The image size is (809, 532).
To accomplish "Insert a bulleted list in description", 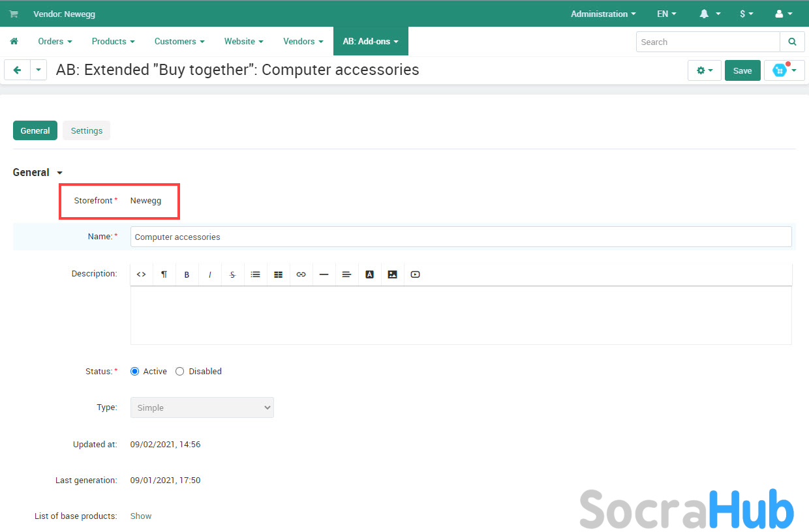I will pos(255,274).
